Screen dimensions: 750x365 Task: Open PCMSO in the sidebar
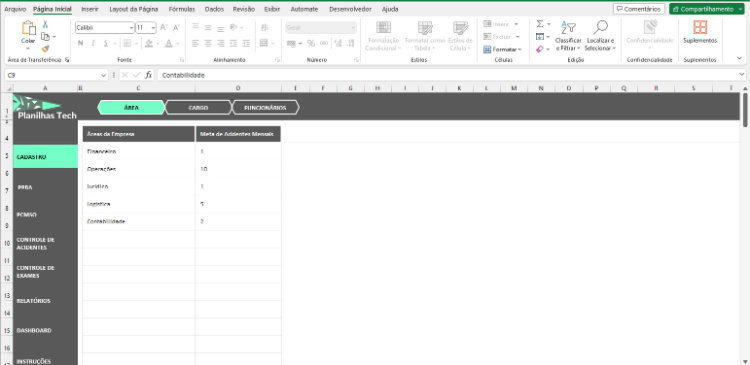(26, 215)
